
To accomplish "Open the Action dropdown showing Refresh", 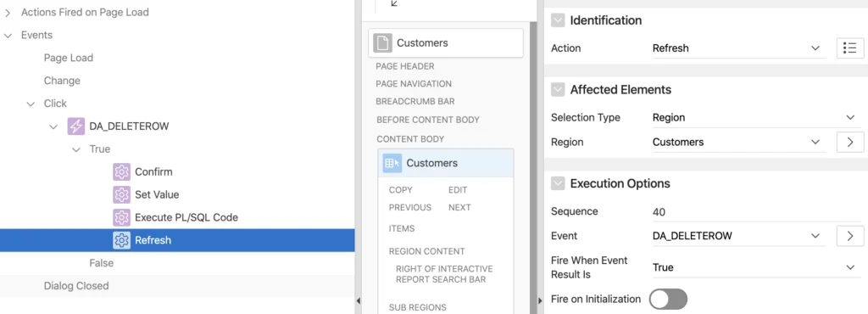I will 738,48.
